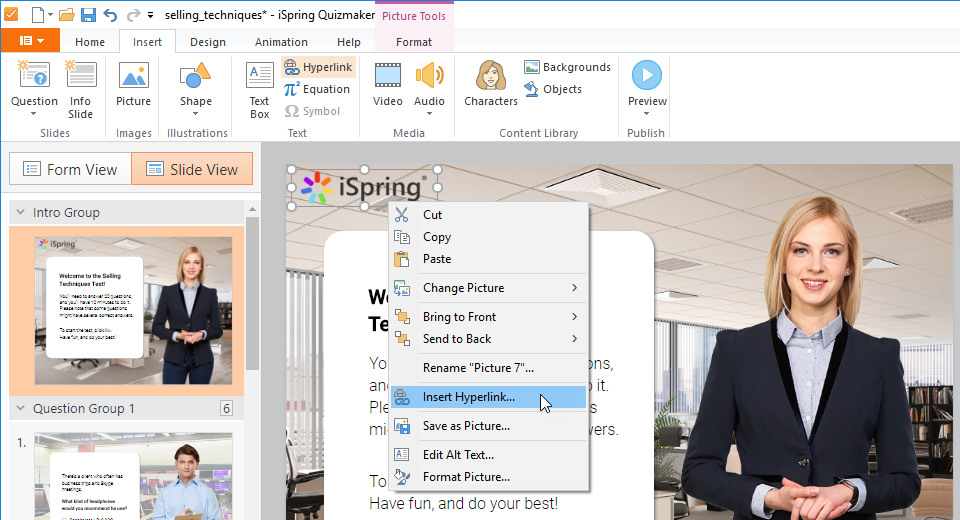The image size is (960, 520).
Task: Click the Redo arrow icon
Action: (x=132, y=15)
